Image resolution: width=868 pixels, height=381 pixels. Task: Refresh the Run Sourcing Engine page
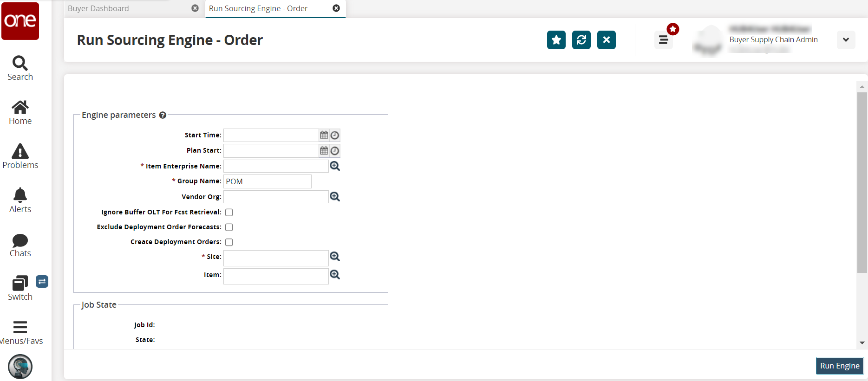(x=581, y=40)
